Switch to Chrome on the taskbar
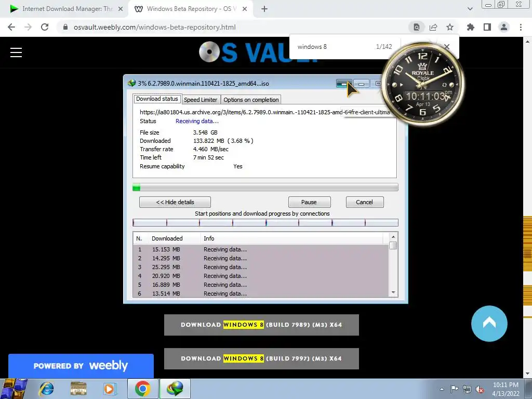 point(143,389)
